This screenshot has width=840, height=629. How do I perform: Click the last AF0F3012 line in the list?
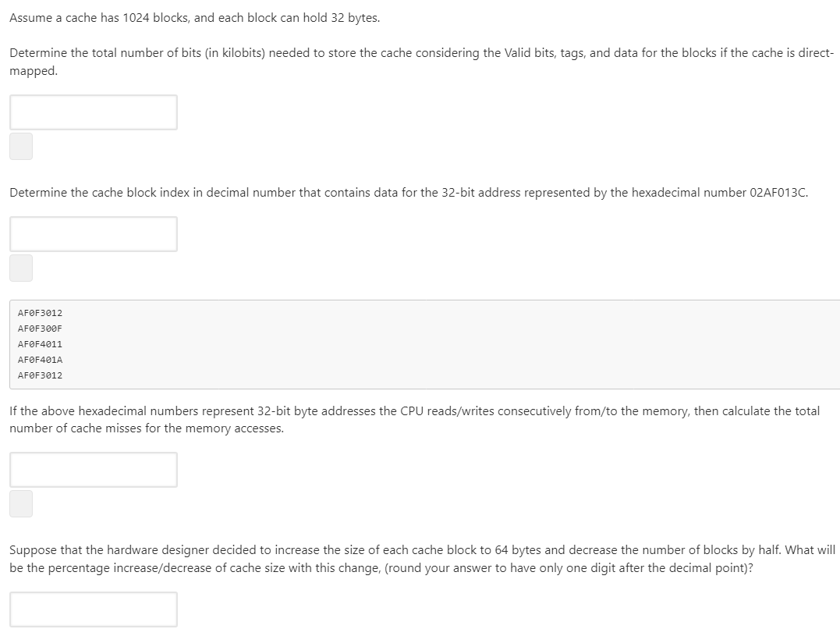point(40,375)
